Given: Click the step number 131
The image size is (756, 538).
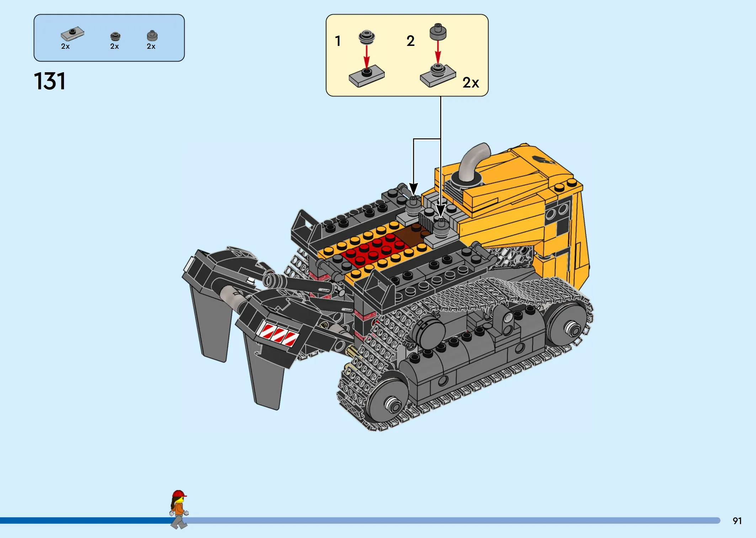Looking at the screenshot, I should (x=49, y=81).
